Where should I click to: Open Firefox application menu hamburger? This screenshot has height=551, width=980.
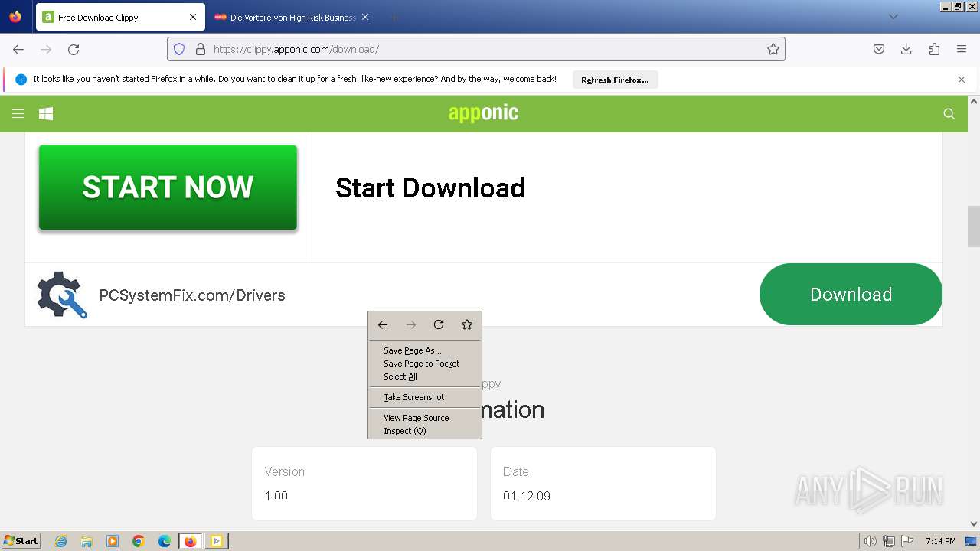962,49
